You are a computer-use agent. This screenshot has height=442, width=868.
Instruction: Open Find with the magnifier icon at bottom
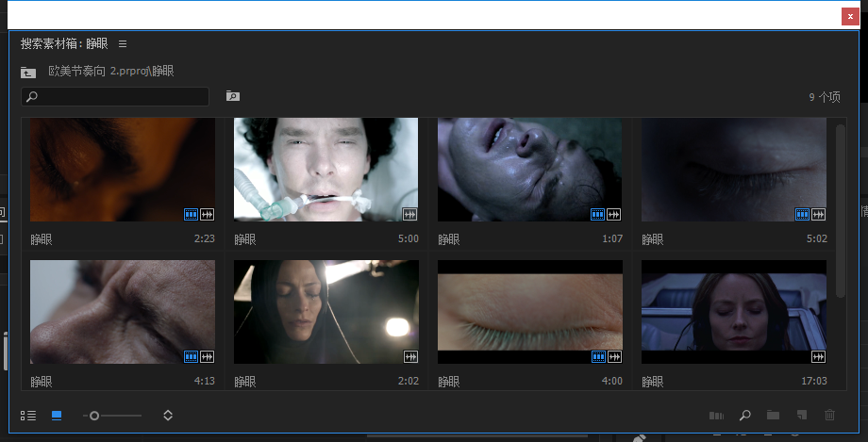tap(745, 415)
